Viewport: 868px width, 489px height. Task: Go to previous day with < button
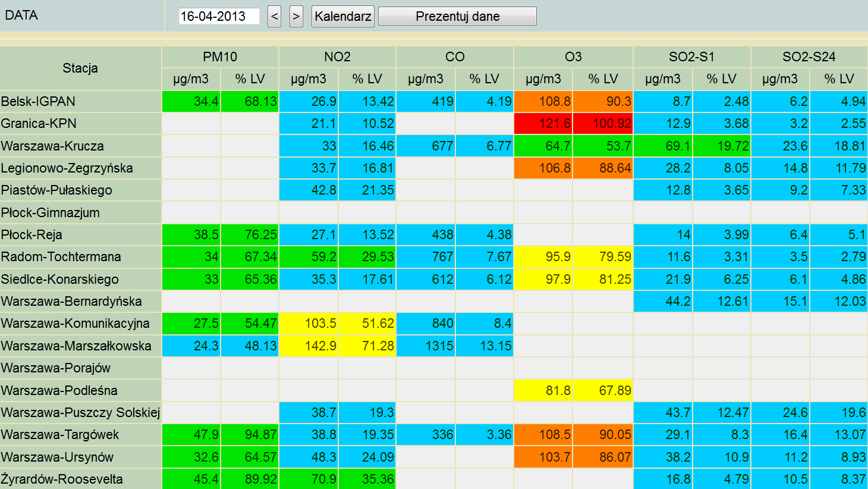tap(274, 16)
